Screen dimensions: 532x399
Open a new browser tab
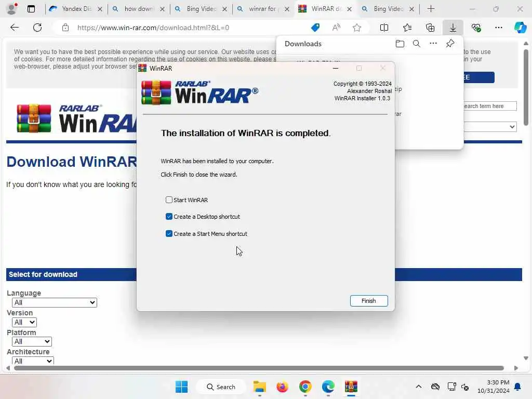(431, 9)
